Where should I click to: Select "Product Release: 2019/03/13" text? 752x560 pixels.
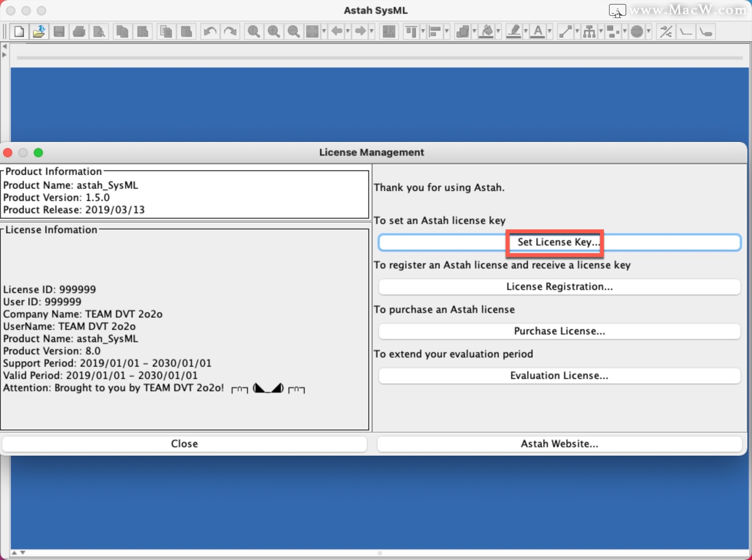pyautogui.click(x=74, y=210)
